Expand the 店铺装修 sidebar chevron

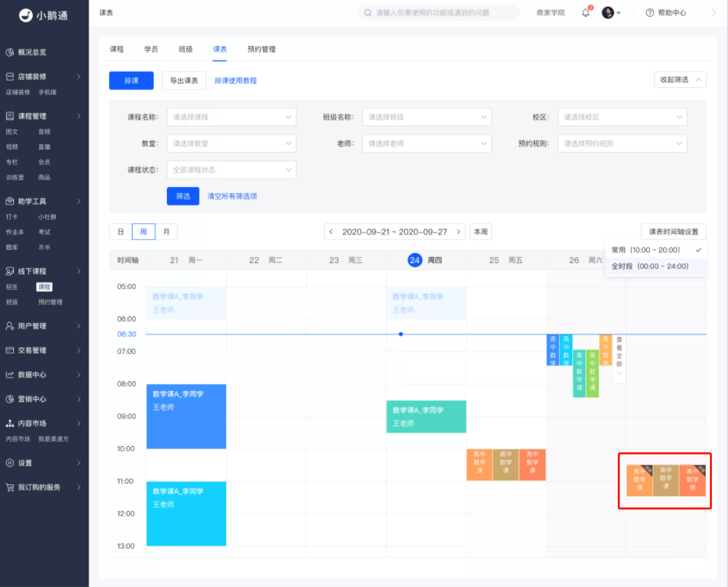[78, 76]
